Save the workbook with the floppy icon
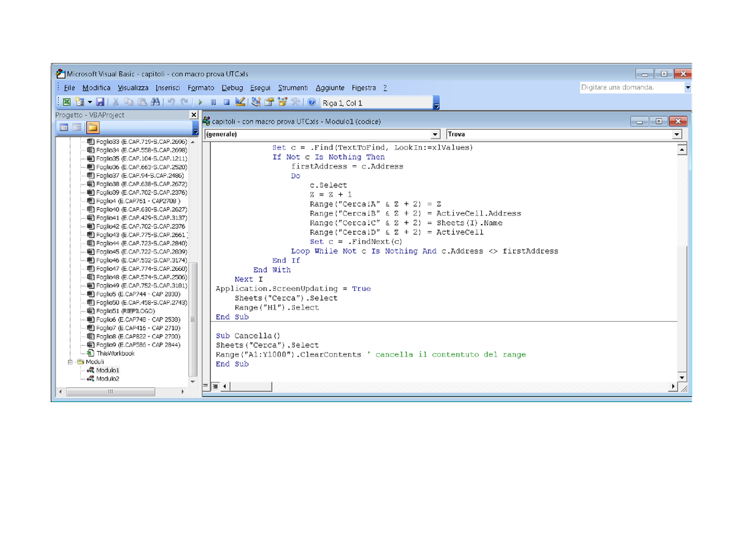Screen dimensions: 756x535 click(100, 102)
